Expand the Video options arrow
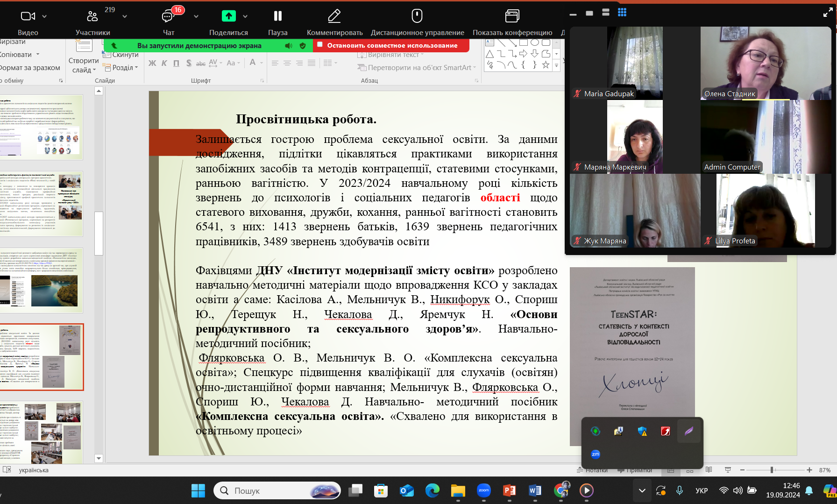The height and width of the screenshot is (504, 837). (x=44, y=16)
